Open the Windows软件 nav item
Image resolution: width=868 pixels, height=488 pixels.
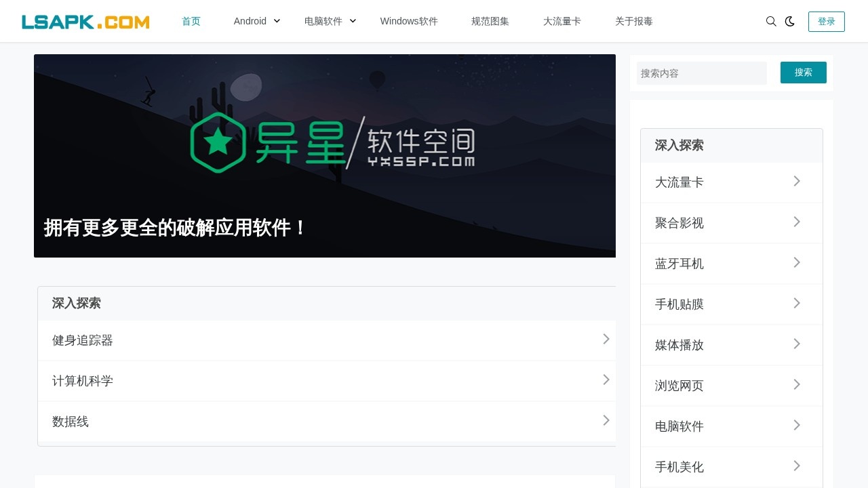pyautogui.click(x=409, y=21)
